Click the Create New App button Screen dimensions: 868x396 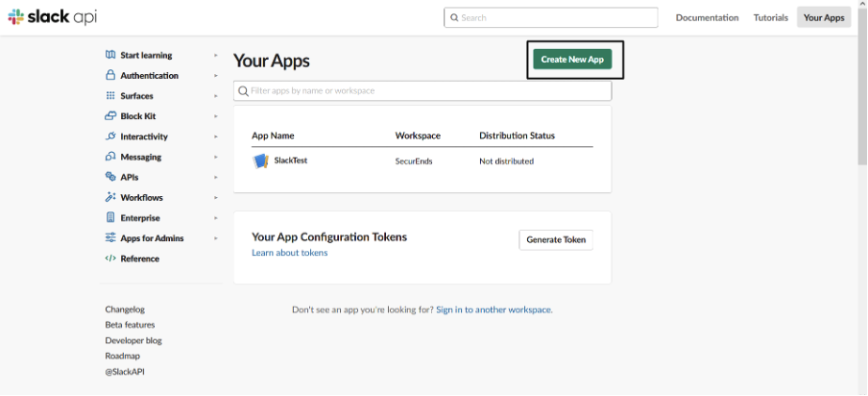coord(572,60)
